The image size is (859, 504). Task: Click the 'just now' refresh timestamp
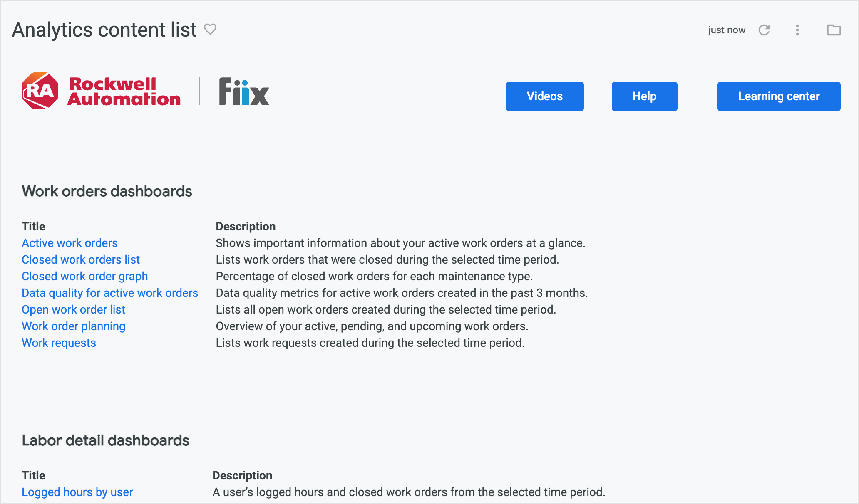point(727,30)
